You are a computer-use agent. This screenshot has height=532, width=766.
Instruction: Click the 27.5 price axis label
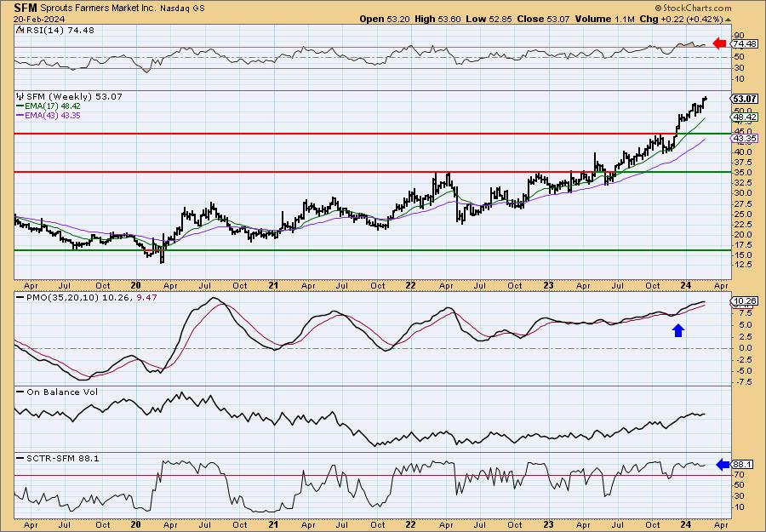[x=742, y=203]
